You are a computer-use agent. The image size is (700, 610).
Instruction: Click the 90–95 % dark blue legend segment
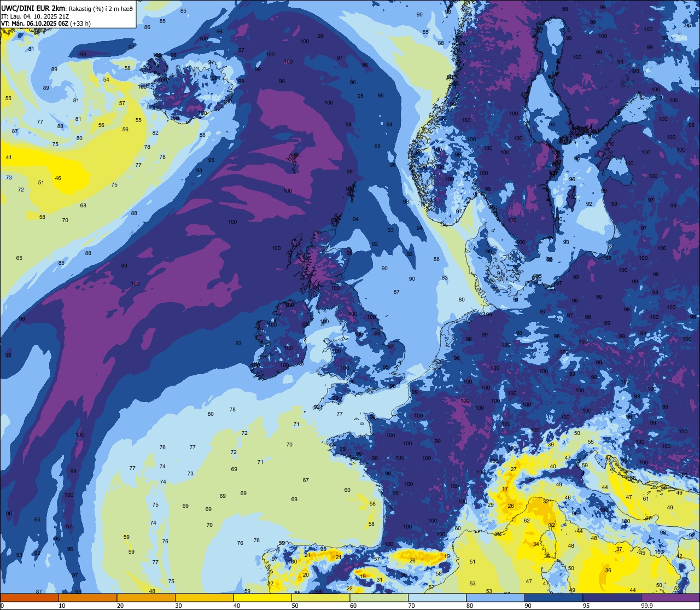553,597
